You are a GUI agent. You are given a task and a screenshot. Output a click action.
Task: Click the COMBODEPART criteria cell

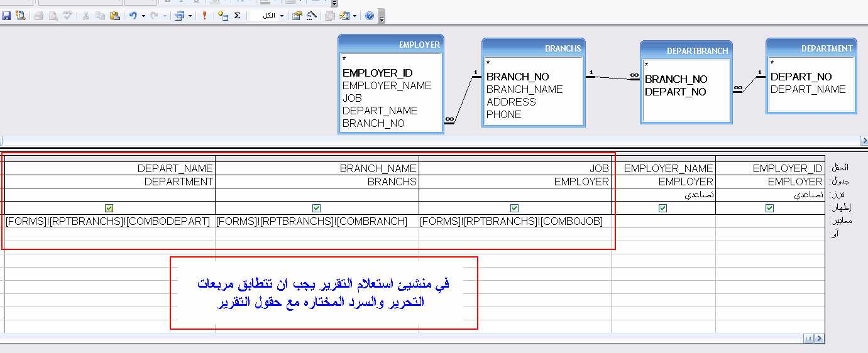tap(108, 221)
